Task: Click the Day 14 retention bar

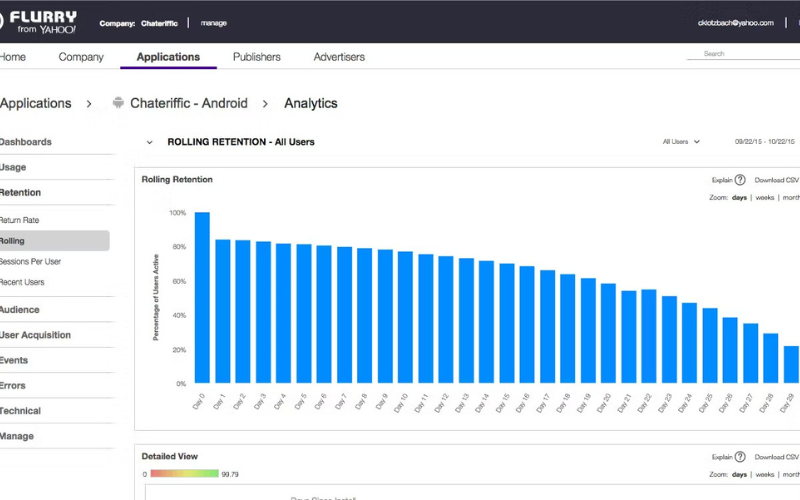Action: click(486, 322)
